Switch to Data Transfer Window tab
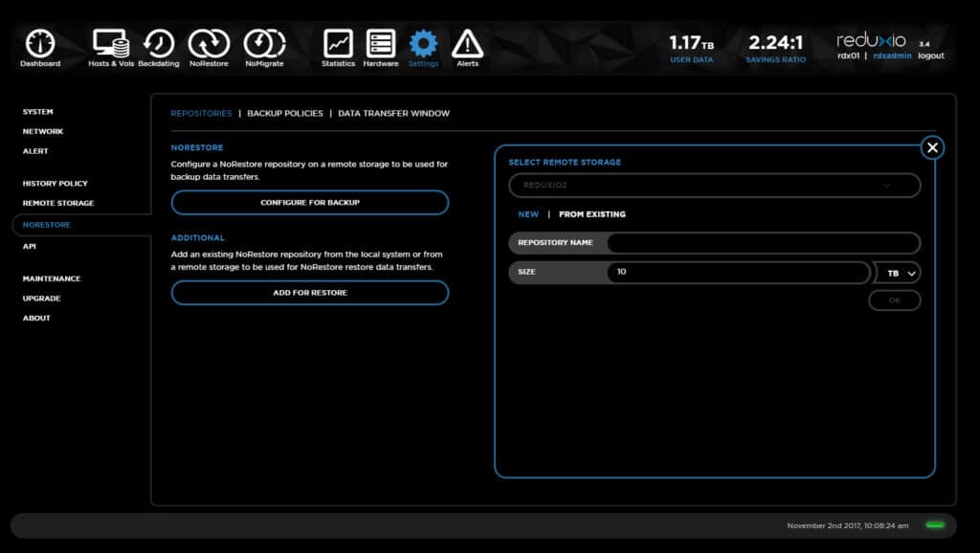 pyautogui.click(x=393, y=114)
